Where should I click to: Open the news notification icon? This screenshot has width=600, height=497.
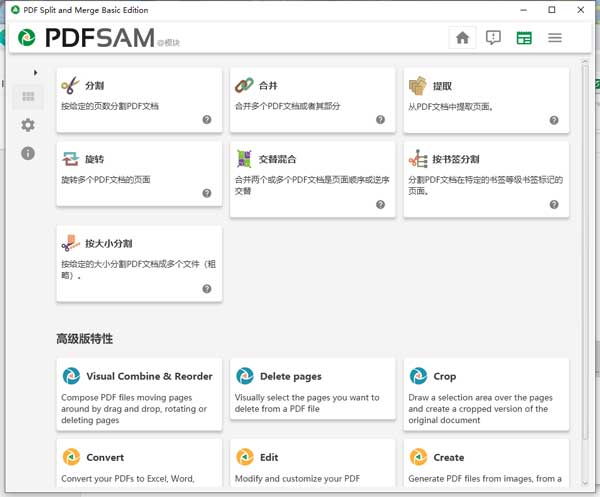(493, 37)
